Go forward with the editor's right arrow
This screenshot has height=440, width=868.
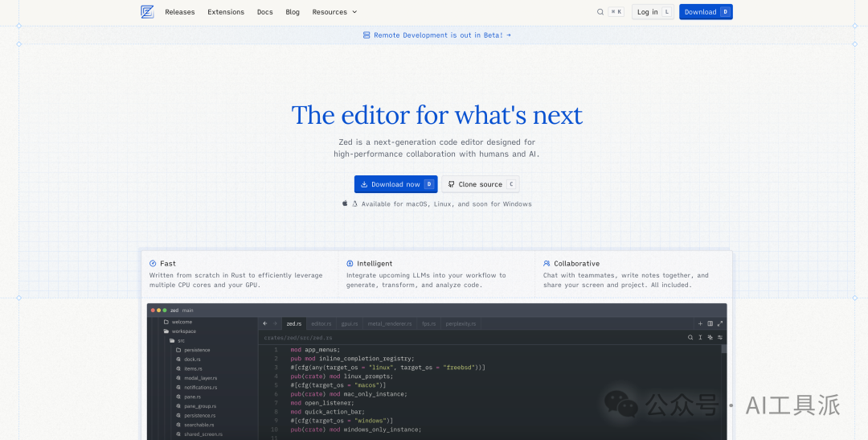(275, 323)
